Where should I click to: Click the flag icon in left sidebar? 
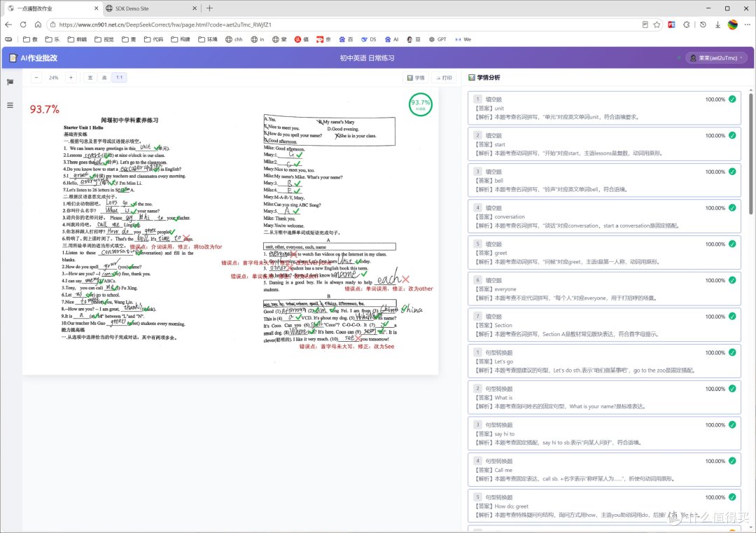[x=10, y=82]
